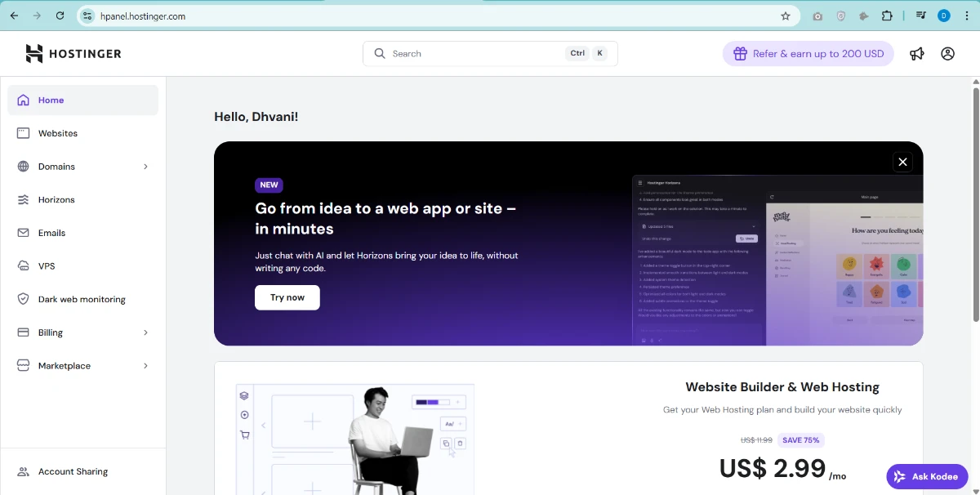The height and width of the screenshot is (495, 980).
Task: Click the Chrome profile avatar D
Action: (x=944, y=16)
